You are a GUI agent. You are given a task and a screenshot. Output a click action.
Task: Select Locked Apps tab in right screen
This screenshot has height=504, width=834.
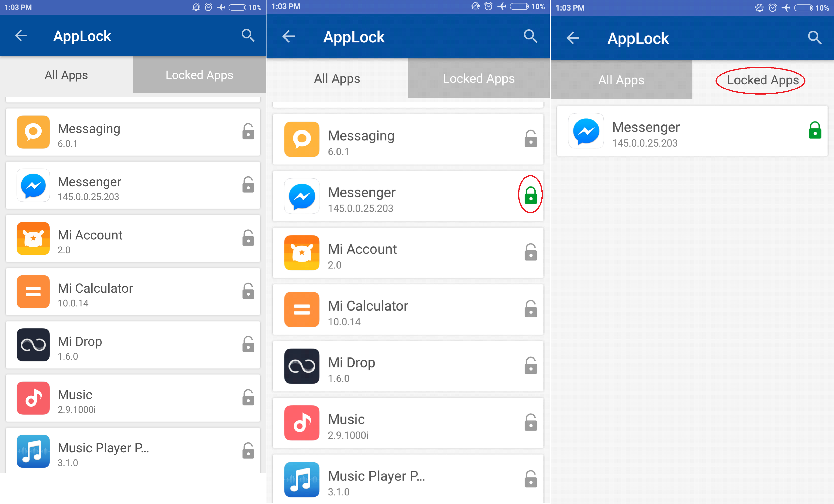pos(763,80)
